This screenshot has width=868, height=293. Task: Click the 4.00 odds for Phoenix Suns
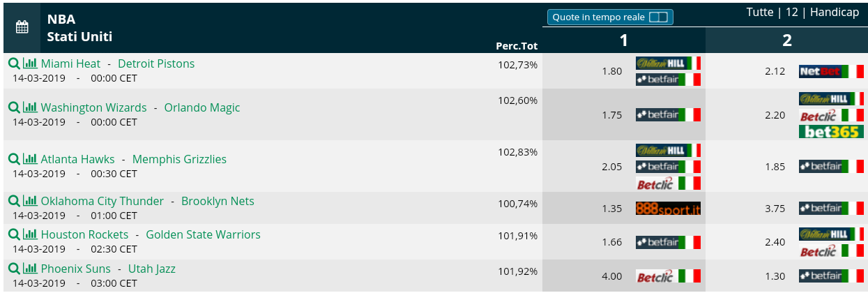point(611,276)
